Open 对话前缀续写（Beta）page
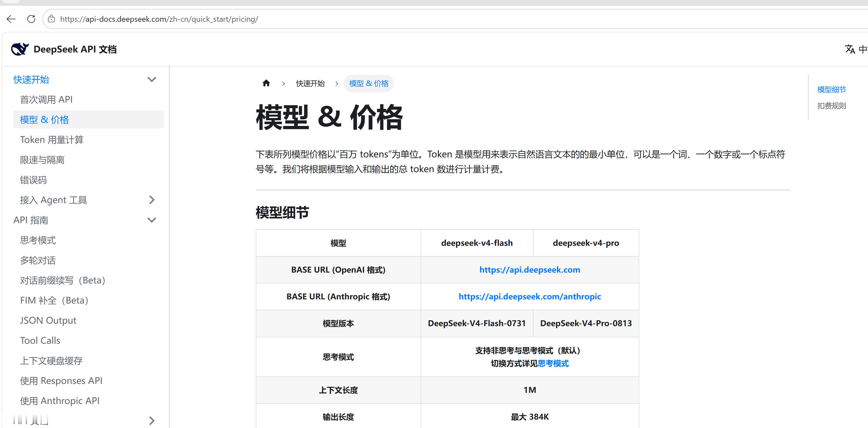This screenshot has width=868, height=428. point(63,280)
